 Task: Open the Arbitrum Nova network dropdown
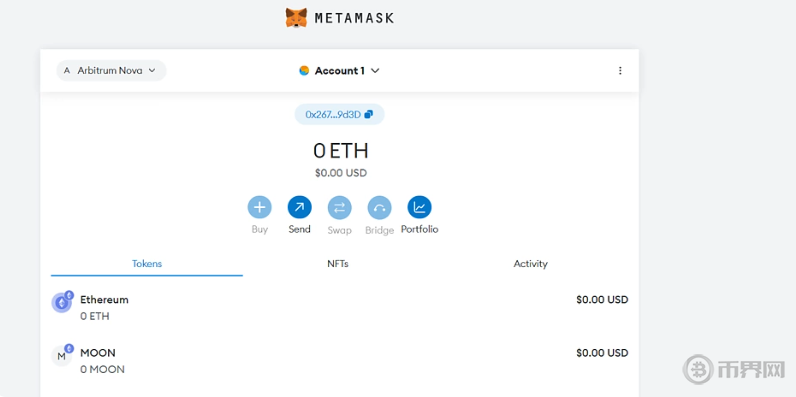coord(111,71)
